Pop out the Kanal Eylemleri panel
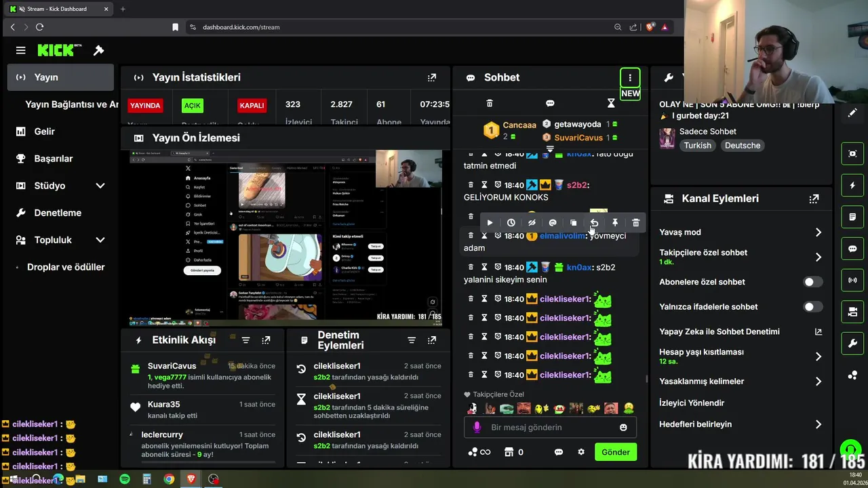868x488 pixels. coord(814,199)
